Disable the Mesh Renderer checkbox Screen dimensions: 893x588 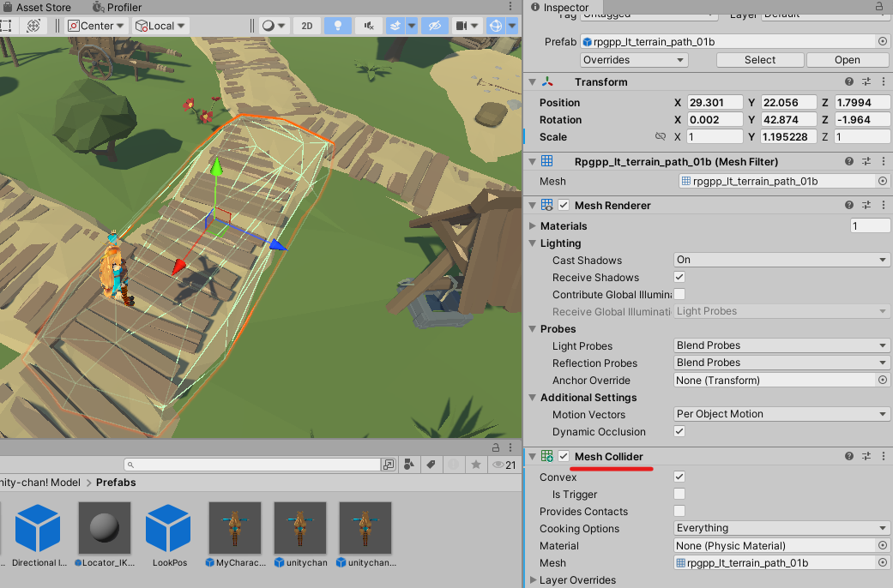[x=564, y=205]
